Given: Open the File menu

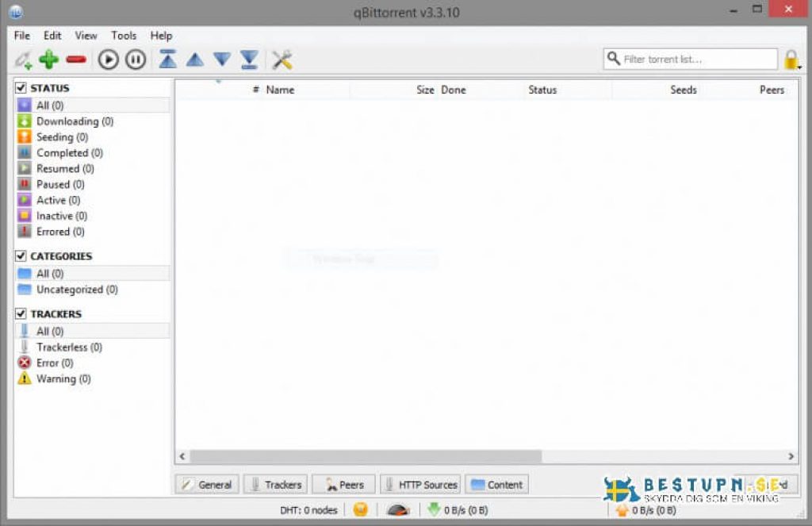Looking at the screenshot, I should coord(21,36).
